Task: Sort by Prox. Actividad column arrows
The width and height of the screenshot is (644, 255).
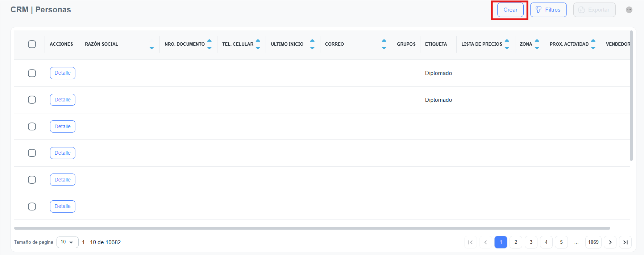Action: 593,44
